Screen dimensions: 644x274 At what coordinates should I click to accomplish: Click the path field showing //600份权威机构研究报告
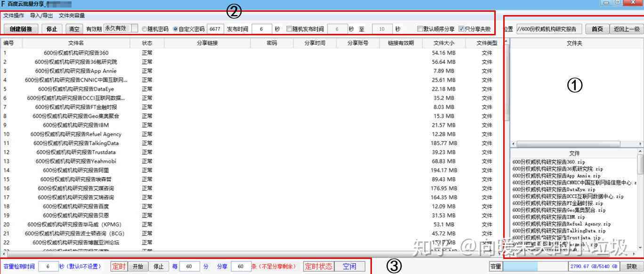point(549,29)
